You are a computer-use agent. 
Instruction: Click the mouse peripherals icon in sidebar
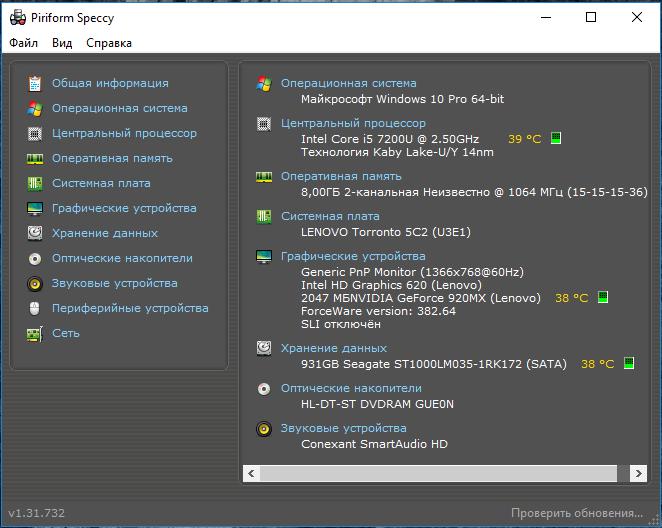point(35,308)
